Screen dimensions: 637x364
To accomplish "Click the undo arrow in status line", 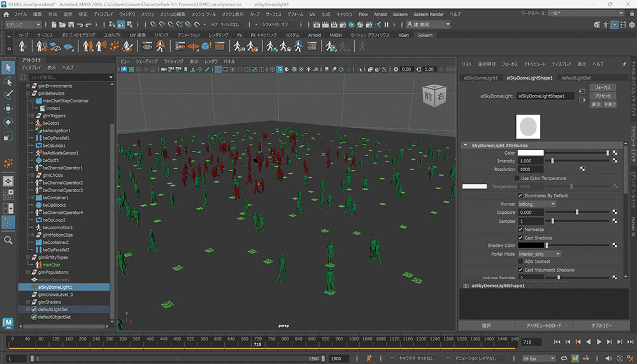I will tap(80, 25).
